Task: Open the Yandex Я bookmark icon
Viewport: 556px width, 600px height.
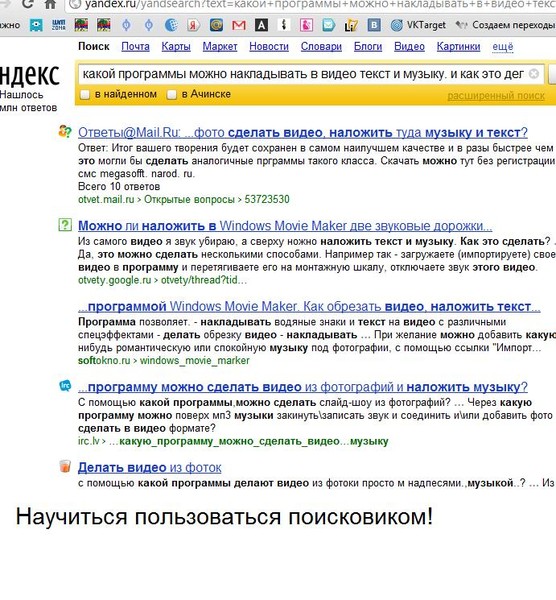Action: [x=194, y=25]
